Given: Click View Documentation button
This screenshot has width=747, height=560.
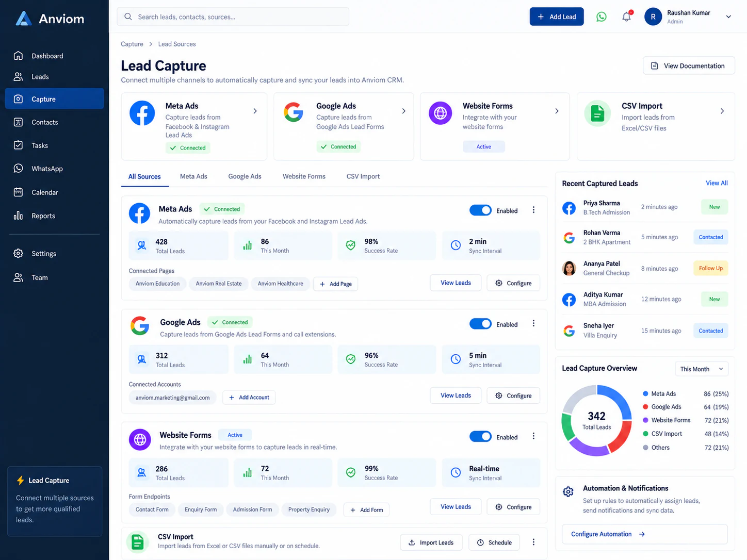Looking at the screenshot, I should (689, 65).
